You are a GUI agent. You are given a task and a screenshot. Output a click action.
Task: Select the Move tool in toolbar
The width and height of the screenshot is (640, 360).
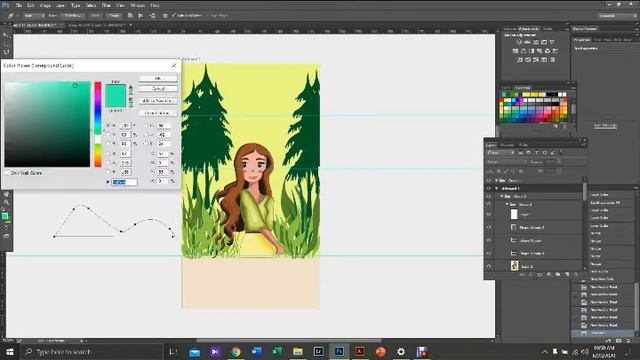pyautogui.click(x=6, y=35)
